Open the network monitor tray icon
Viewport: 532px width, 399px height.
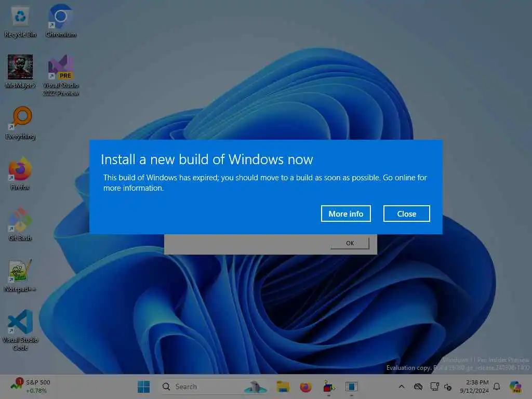(x=434, y=387)
